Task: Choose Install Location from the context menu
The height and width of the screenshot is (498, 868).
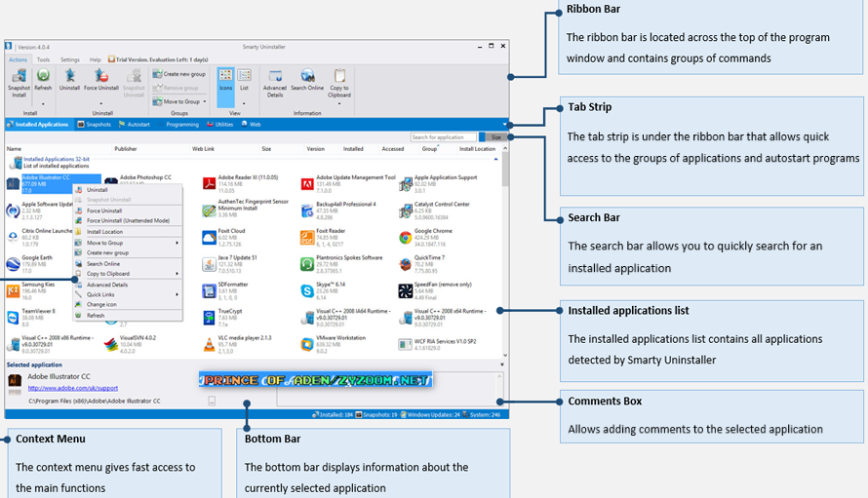Action: (128, 232)
